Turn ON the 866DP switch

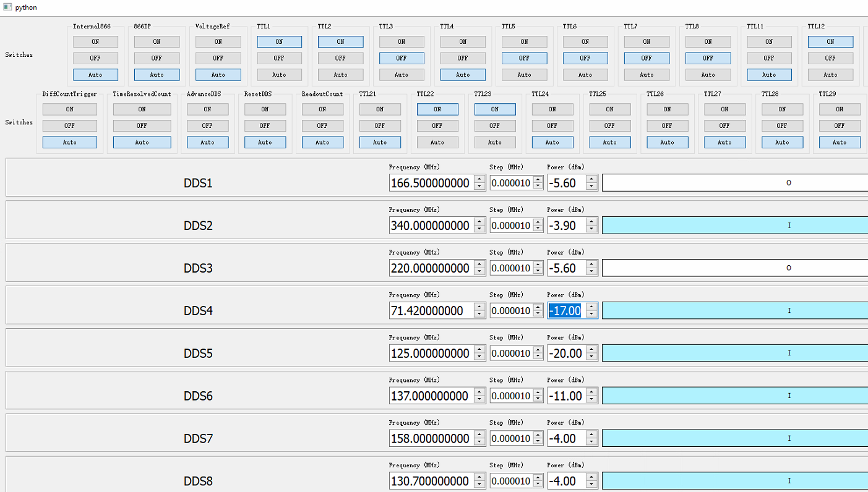(x=157, y=41)
